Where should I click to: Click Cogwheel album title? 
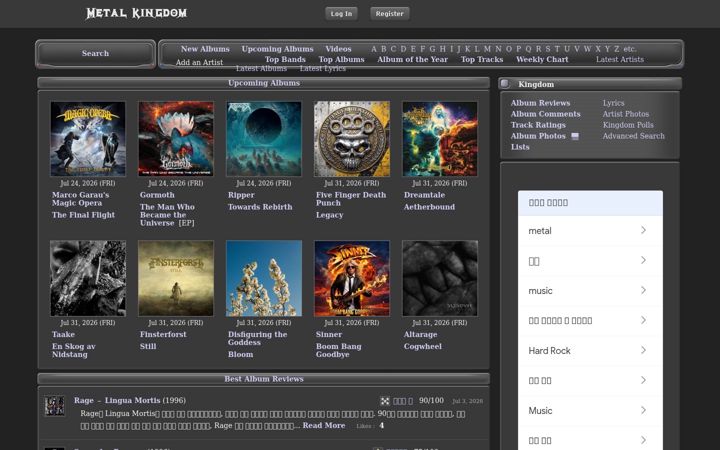click(x=422, y=347)
